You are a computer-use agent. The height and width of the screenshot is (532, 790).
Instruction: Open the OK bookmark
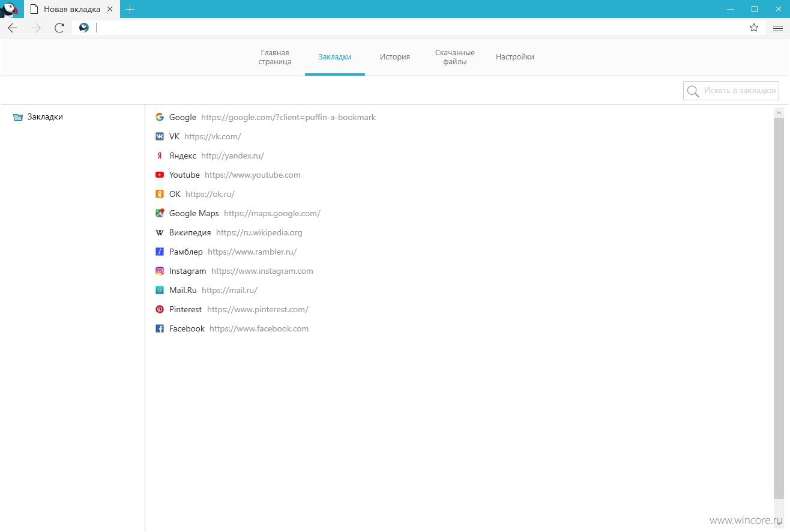175,194
